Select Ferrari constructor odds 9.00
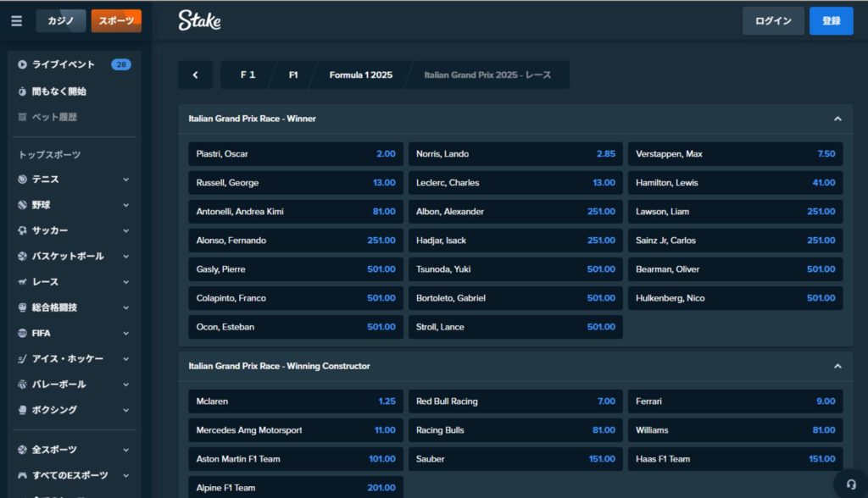Image resolution: width=868 pixels, height=498 pixels. pyautogui.click(x=735, y=401)
